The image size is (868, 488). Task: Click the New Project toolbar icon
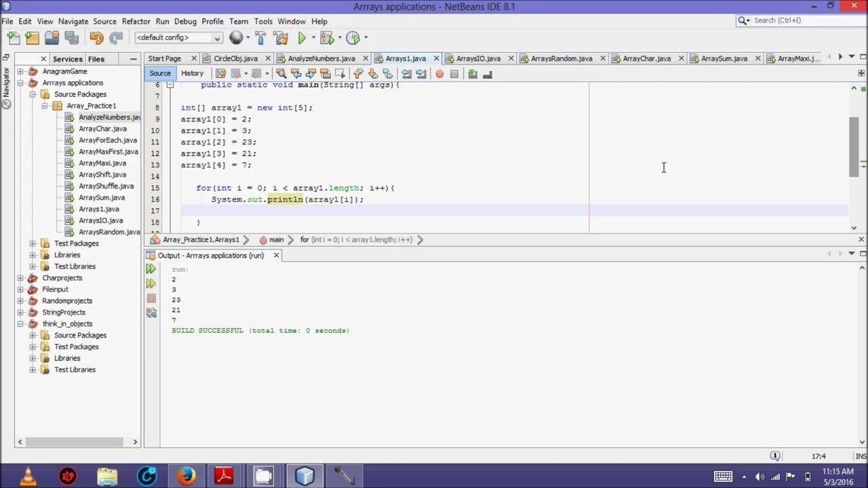[x=33, y=38]
